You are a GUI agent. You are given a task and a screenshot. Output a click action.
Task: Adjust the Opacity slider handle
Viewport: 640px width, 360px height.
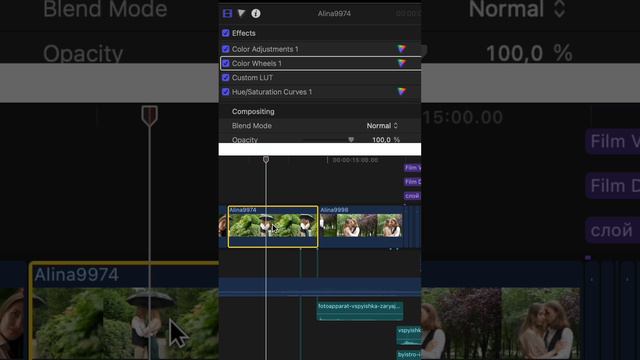tap(351, 140)
